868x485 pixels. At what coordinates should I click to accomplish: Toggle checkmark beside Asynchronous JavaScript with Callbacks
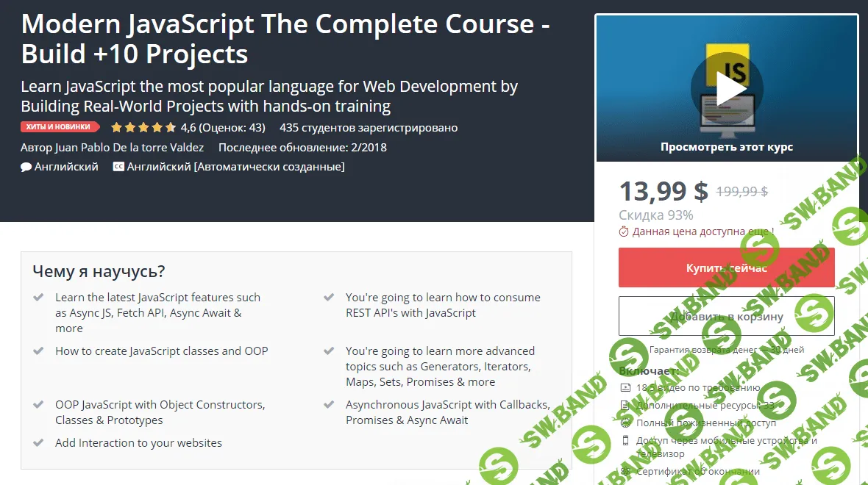click(328, 403)
